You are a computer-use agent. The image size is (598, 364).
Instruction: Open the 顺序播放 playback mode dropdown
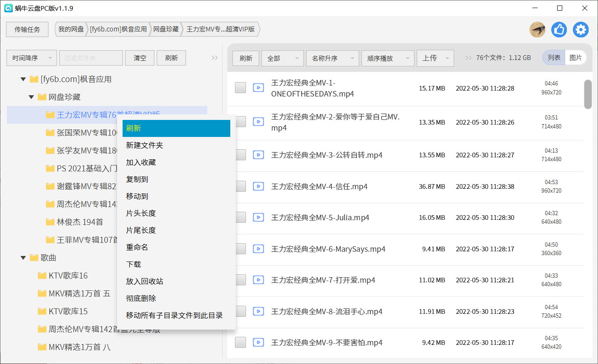pyautogui.click(x=388, y=58)
